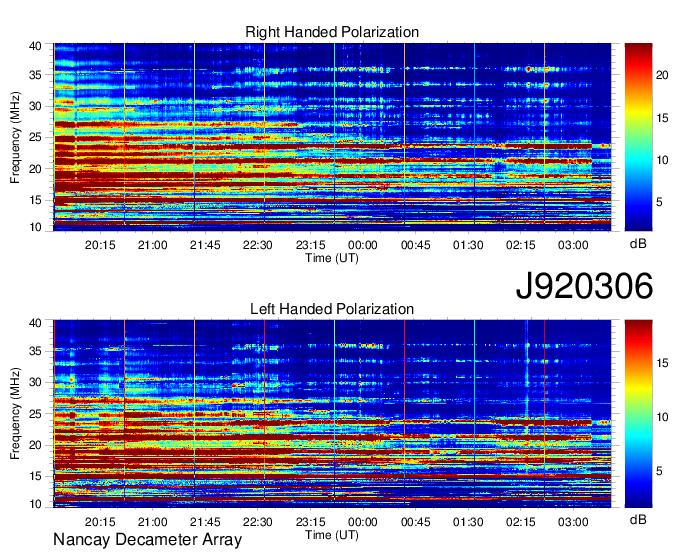Click the "22:30" time tick on the Left Handed plot

[258, 522]
